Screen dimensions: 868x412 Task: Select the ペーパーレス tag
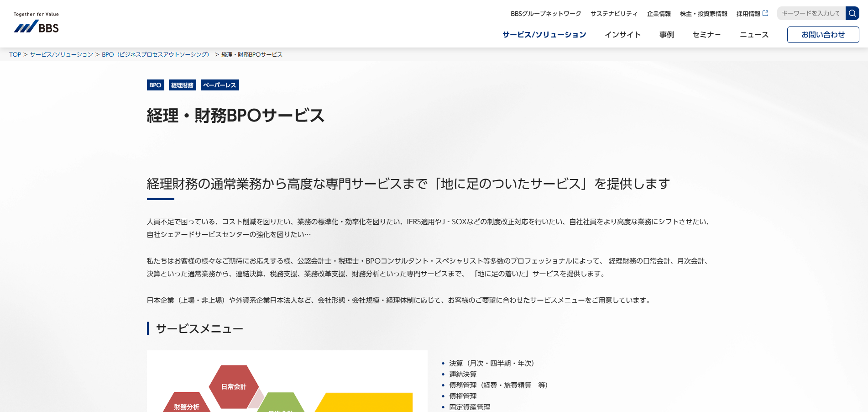tap(219, 85)
